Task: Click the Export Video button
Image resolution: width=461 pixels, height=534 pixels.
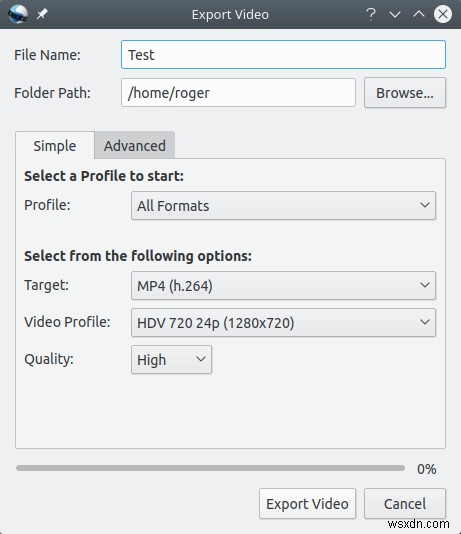Action: click(x=307, y=504)
